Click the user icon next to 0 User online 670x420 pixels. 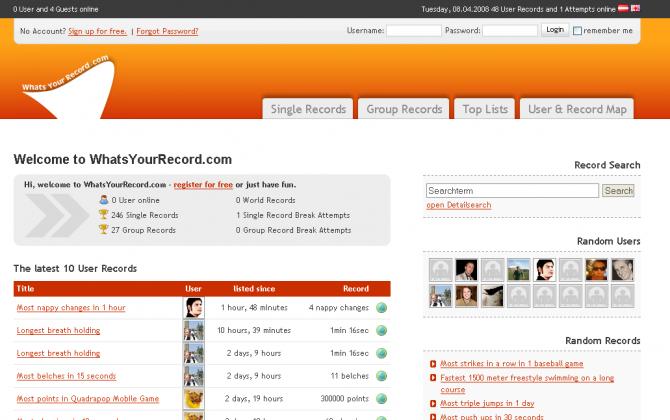click(x=103, y=200)
